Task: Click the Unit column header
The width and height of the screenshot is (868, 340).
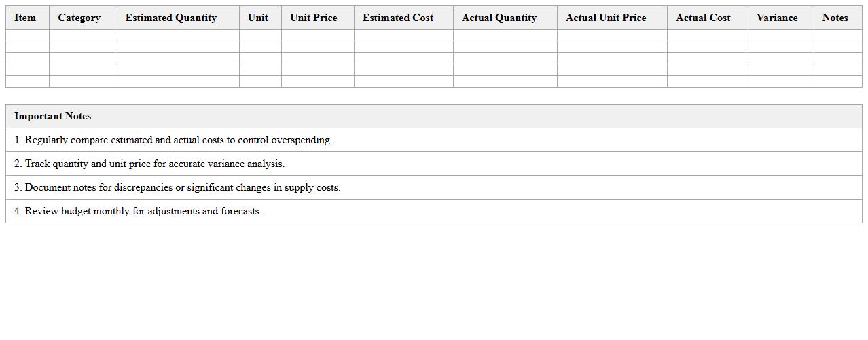Action: tap(257, 18)
